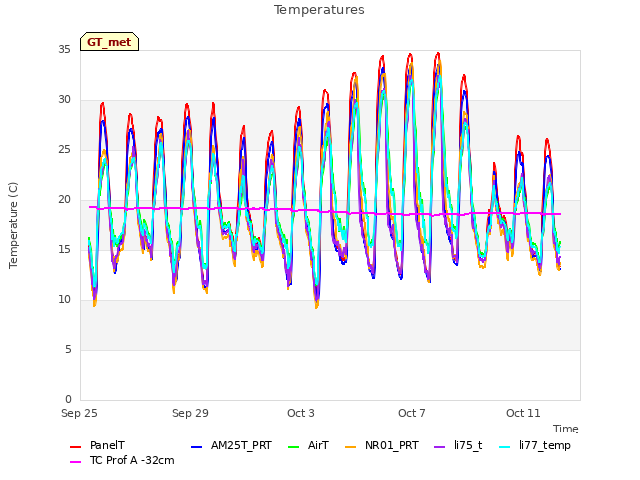Image resolution: width=640 pixels, height=480 pixels.
Task: Click the 20 y-axis tick label
Action: pyautogui.click(x=64, y=200)
